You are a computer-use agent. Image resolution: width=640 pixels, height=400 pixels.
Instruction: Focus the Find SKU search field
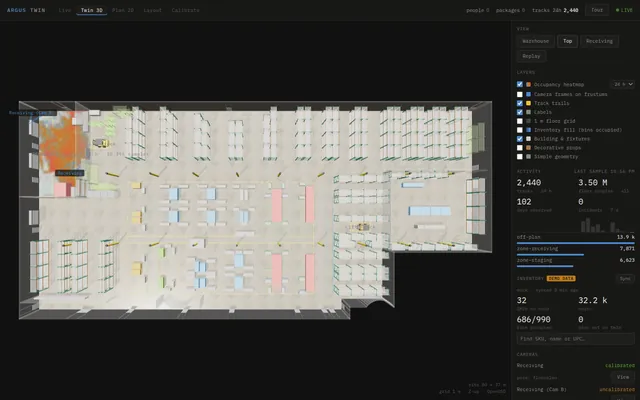coord(576,339)
